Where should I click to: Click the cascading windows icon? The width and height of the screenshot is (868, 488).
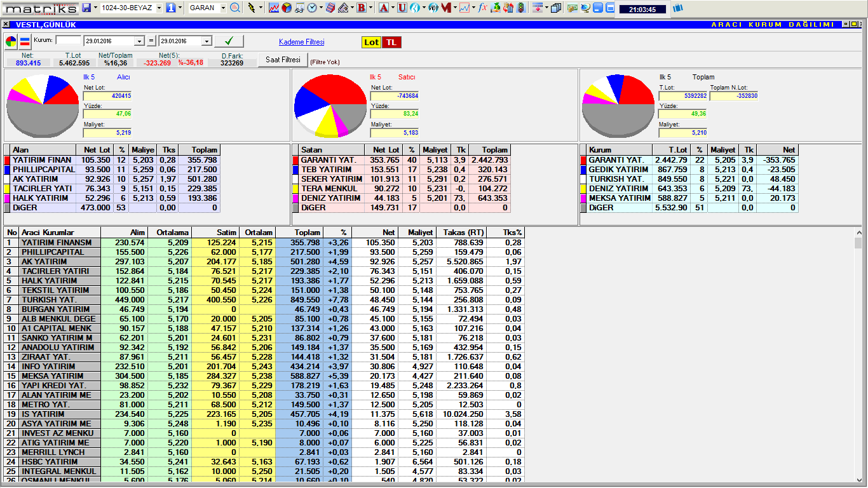(x=556, y=8)
